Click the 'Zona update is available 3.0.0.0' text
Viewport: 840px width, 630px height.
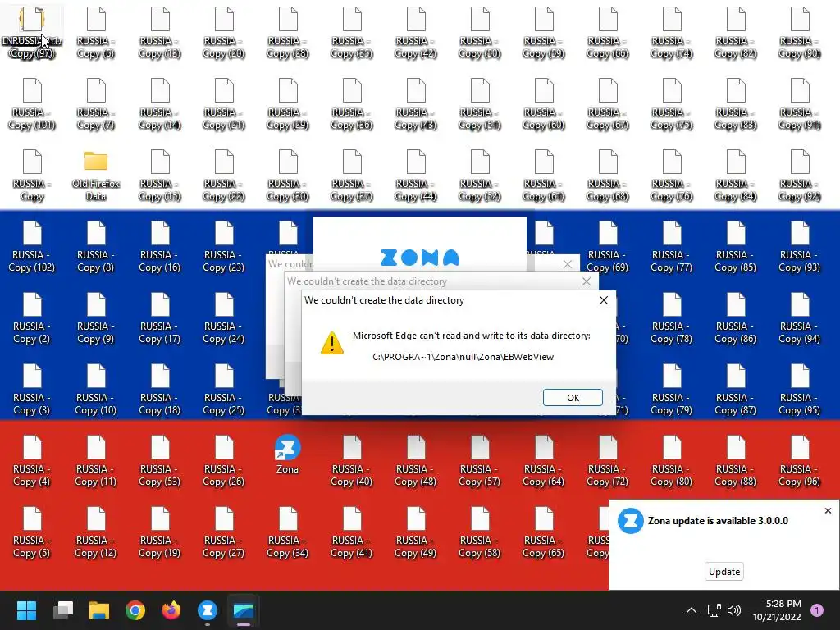coord(718,521)
